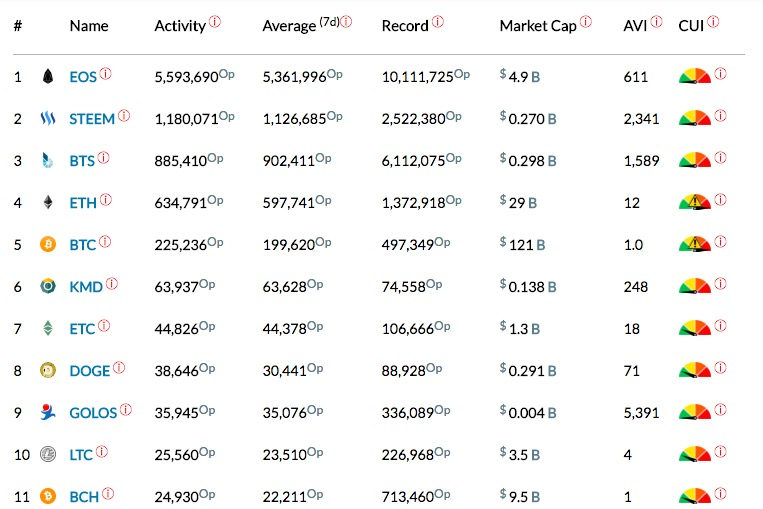Click CUI info icon in KMD row
This screenshot has width=763, height=509.
pos(721,283)
